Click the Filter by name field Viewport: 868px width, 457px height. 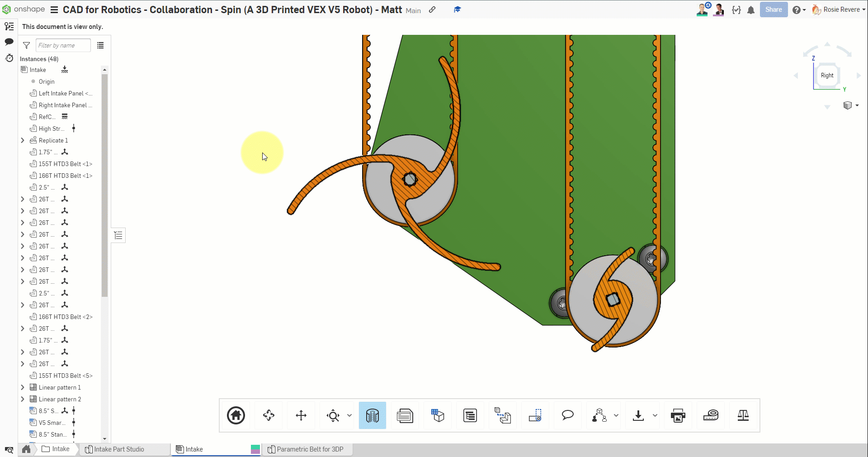[x=63, y=45]
